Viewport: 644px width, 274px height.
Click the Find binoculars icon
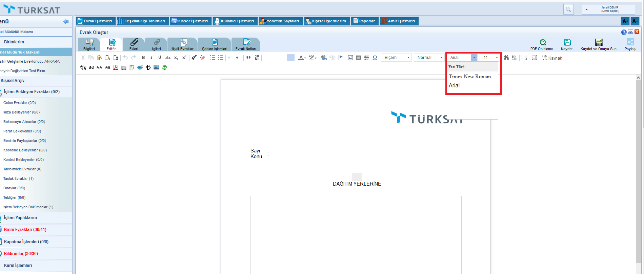[x=506, y=58]
